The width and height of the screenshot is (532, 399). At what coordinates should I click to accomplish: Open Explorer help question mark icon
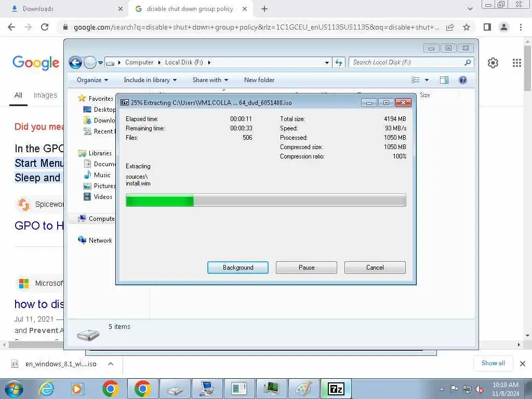[463, 80]
